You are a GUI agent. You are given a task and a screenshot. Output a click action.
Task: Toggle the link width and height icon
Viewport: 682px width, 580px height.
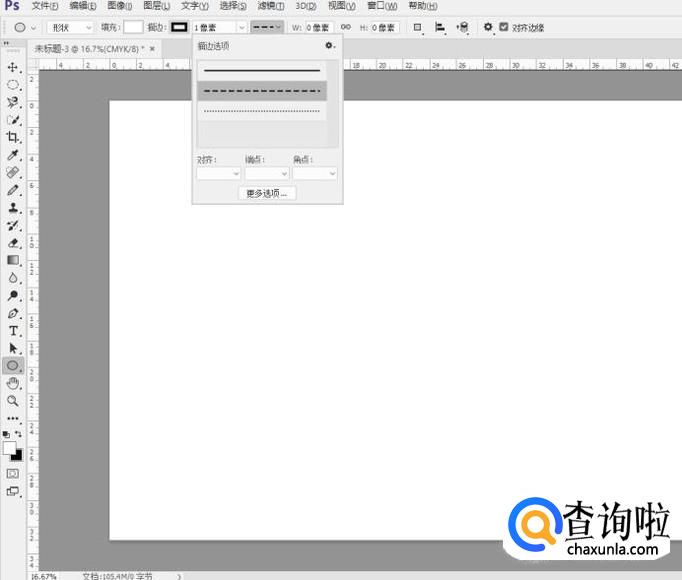coord(346,27)
